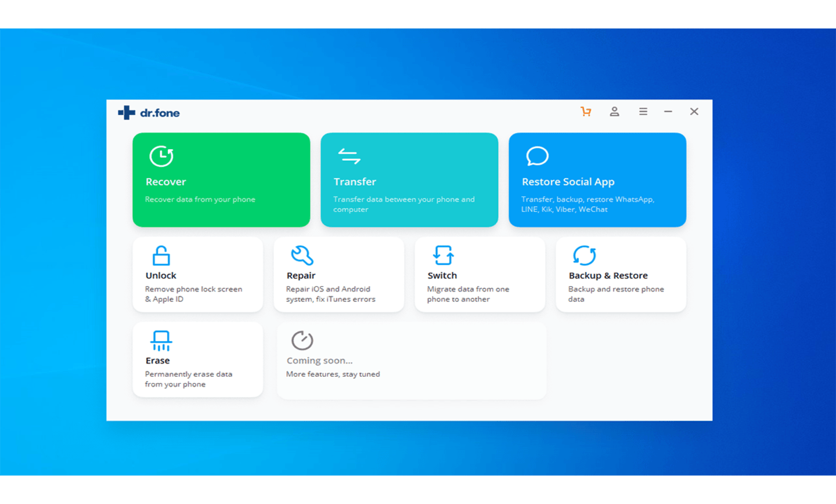Click the Backup & Restore circular arrows icon
The image size is (836, 504).
click(x=584, y=255)
